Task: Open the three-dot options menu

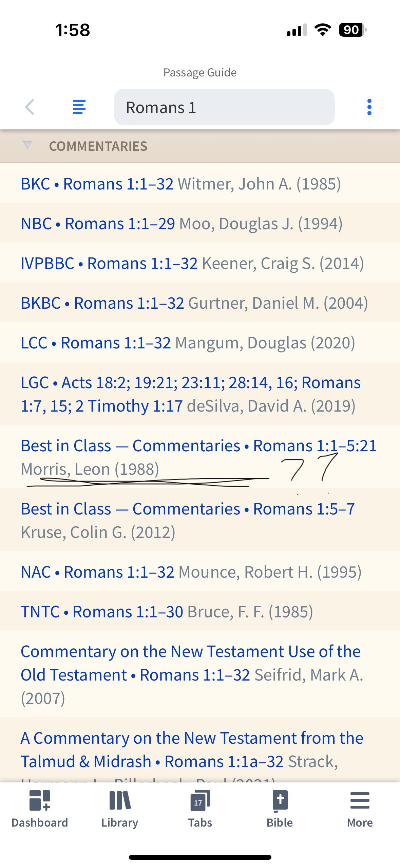Action: point(369,107)
